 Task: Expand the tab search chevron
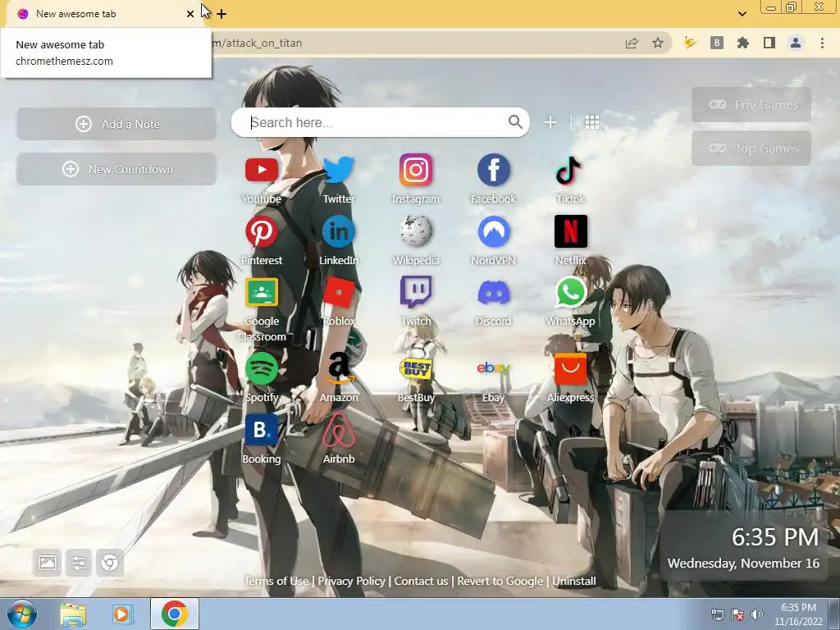[x=742, y=13]
